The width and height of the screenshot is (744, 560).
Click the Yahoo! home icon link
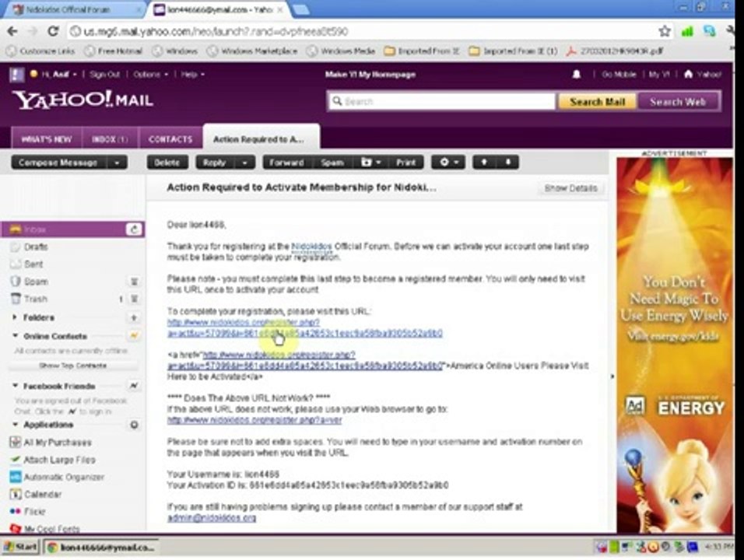(x=702, y=75)
